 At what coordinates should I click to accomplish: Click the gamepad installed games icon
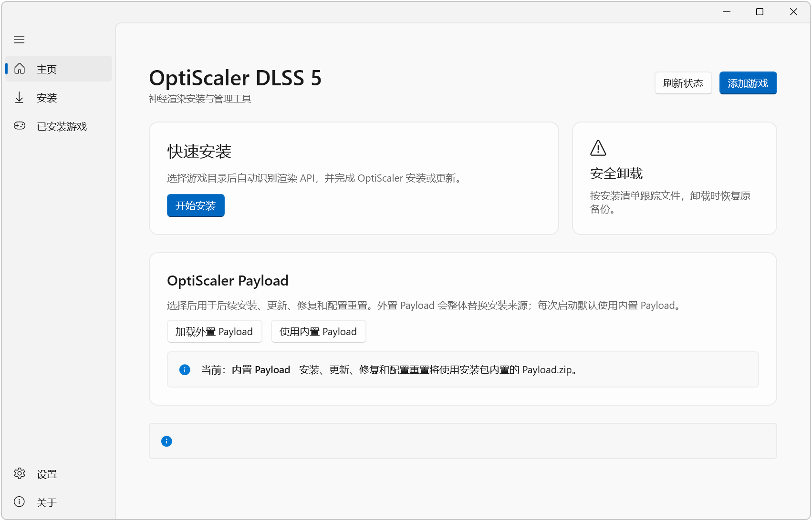[x=20, y=126]
